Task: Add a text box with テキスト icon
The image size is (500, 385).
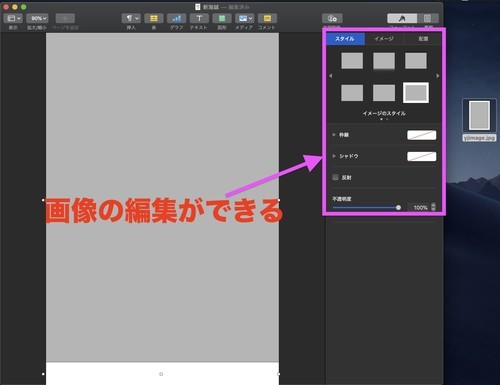Action: [199, 18]
